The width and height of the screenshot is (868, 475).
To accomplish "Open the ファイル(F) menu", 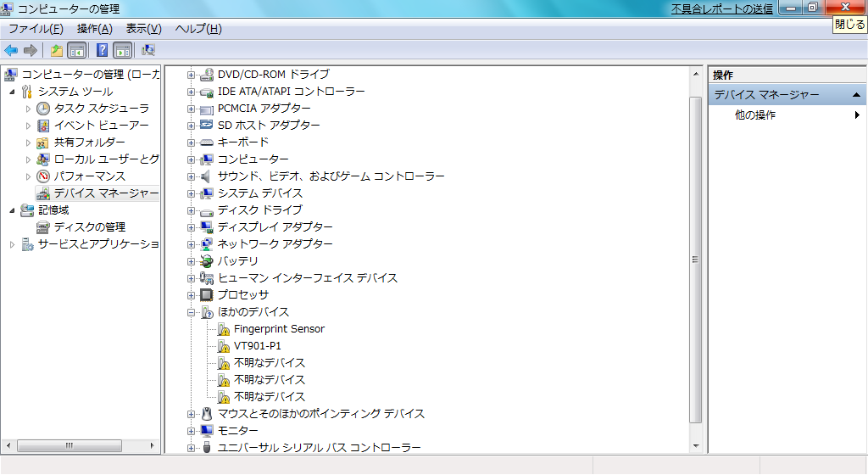I will [36, 29].
